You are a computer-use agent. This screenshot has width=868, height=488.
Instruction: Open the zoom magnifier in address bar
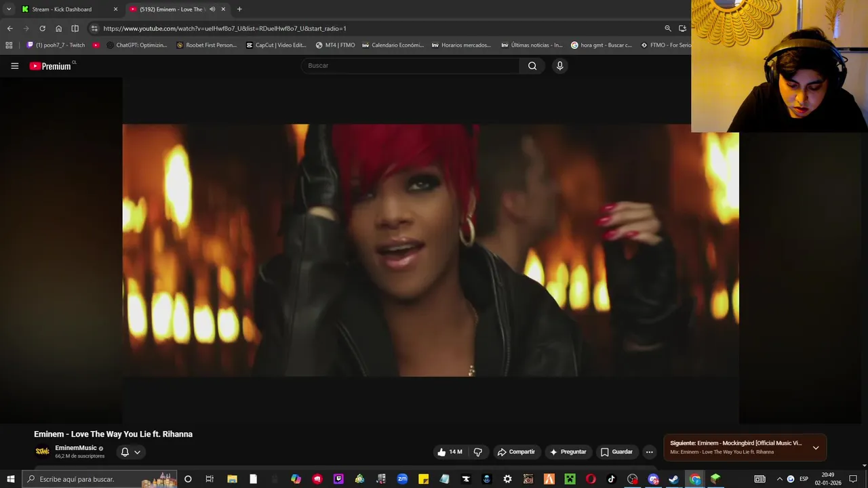click(668, 28)
